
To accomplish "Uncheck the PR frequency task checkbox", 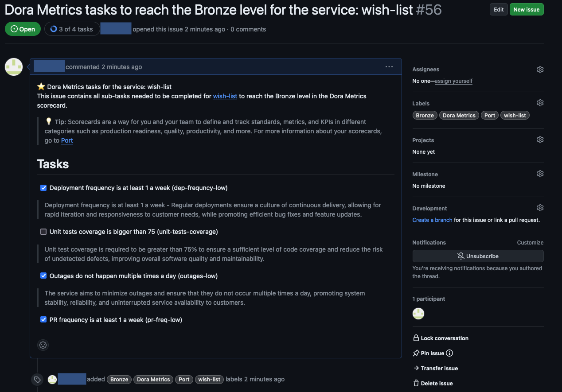I will point(43,319).
